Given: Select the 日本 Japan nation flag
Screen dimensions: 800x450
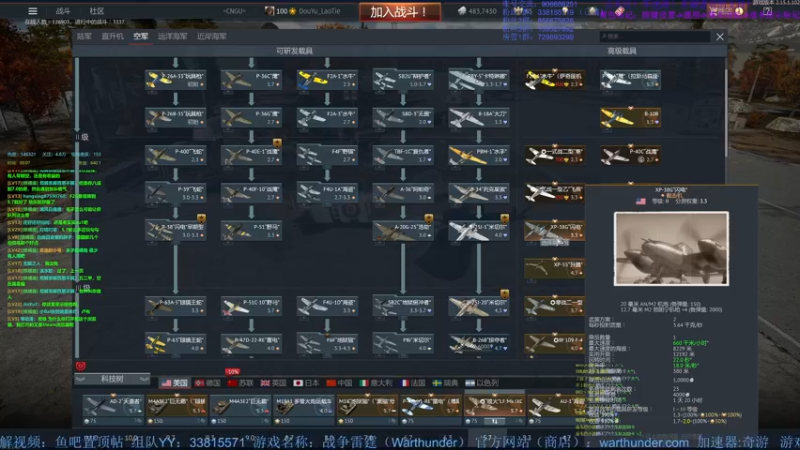Looking at the screenshot, I should (x=307, y=383).
